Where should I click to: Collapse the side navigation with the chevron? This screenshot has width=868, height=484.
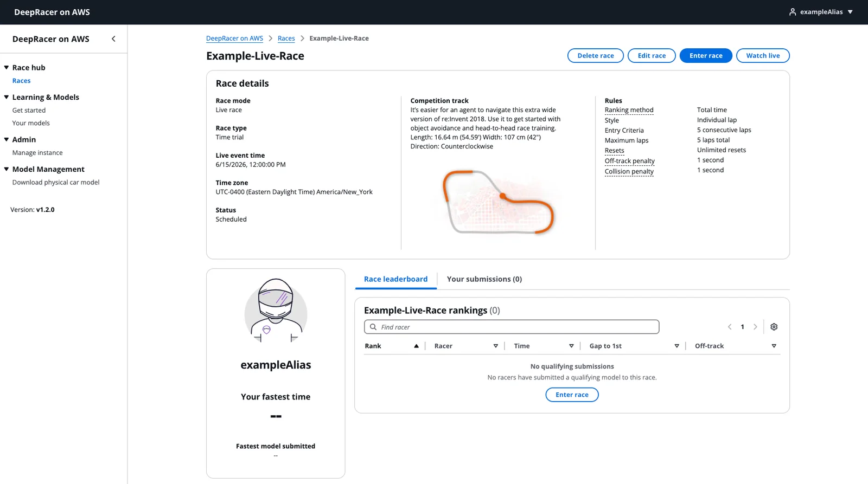click(113, 39)
